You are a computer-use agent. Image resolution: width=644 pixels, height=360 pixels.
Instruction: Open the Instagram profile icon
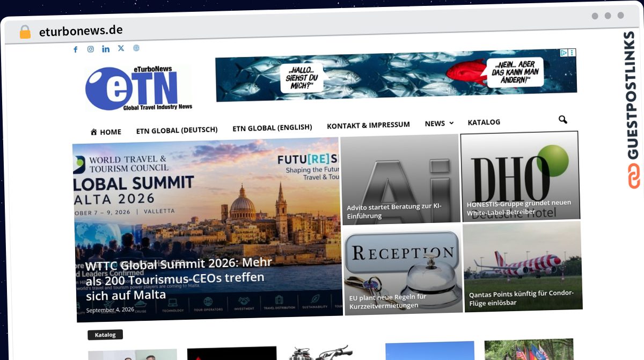pos(91,49)
